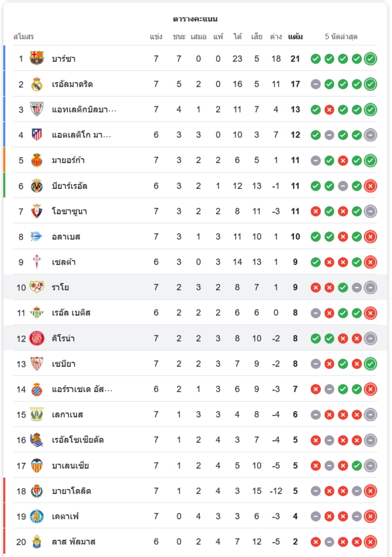
Task: Click the Villarreal yellow crest icon
Action: pos(37,186)
